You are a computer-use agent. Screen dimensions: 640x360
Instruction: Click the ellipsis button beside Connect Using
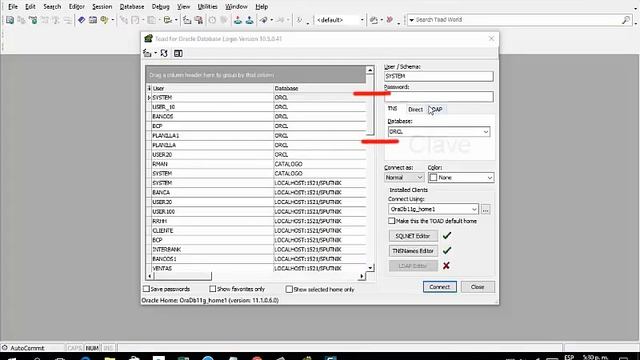(485, 210)
